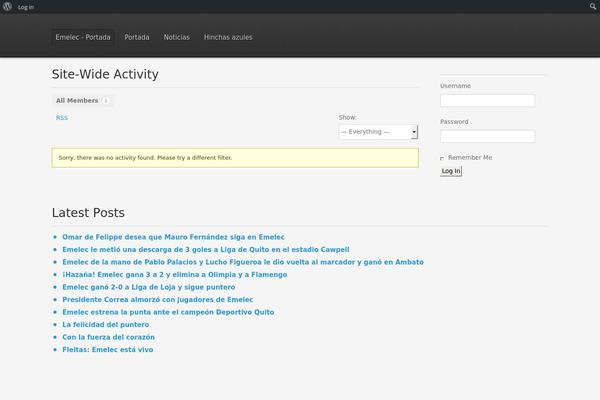The height and width of the screenshot is (400, 600).
Task: Open post ¡Hazaña! Emelec gana 3 a 2
Action: pyautogui.click(x=174, y=274)
